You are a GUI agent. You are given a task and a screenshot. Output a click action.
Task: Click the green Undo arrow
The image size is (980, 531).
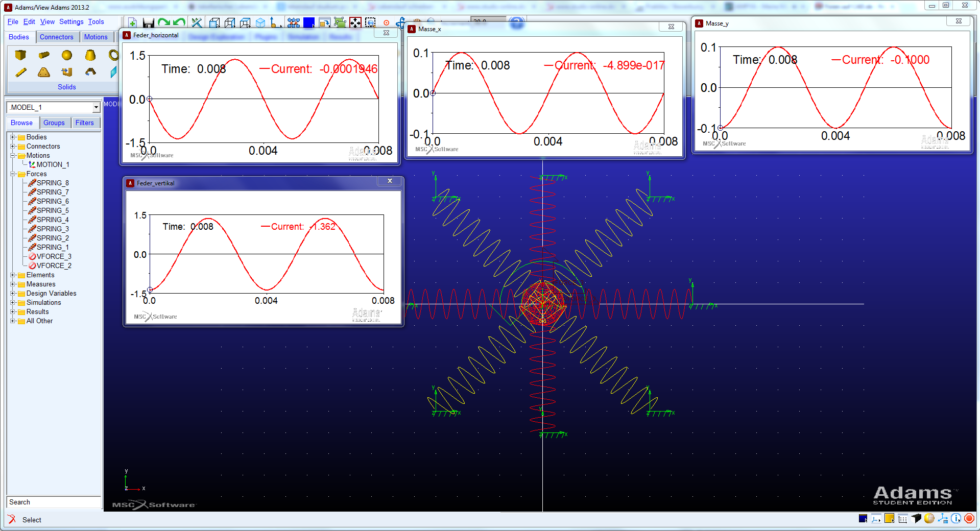179,23
